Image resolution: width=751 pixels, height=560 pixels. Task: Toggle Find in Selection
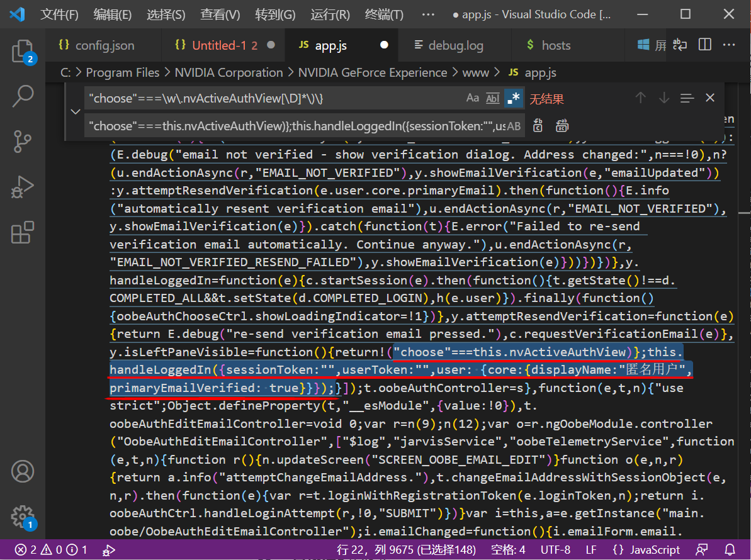687,98
